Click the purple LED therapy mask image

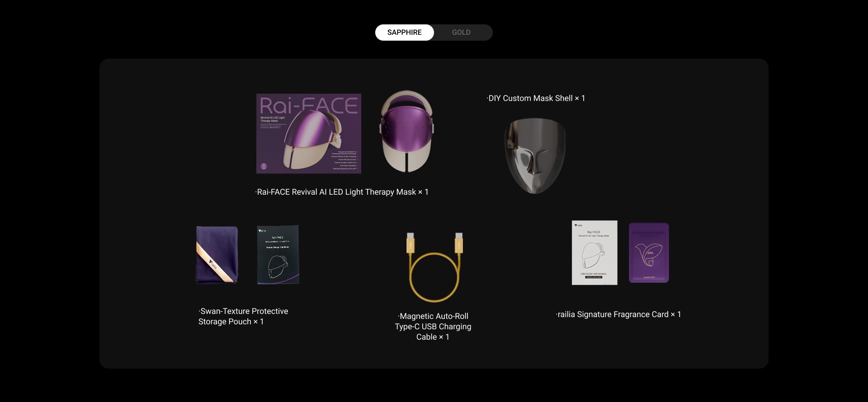tap(406, 131)
